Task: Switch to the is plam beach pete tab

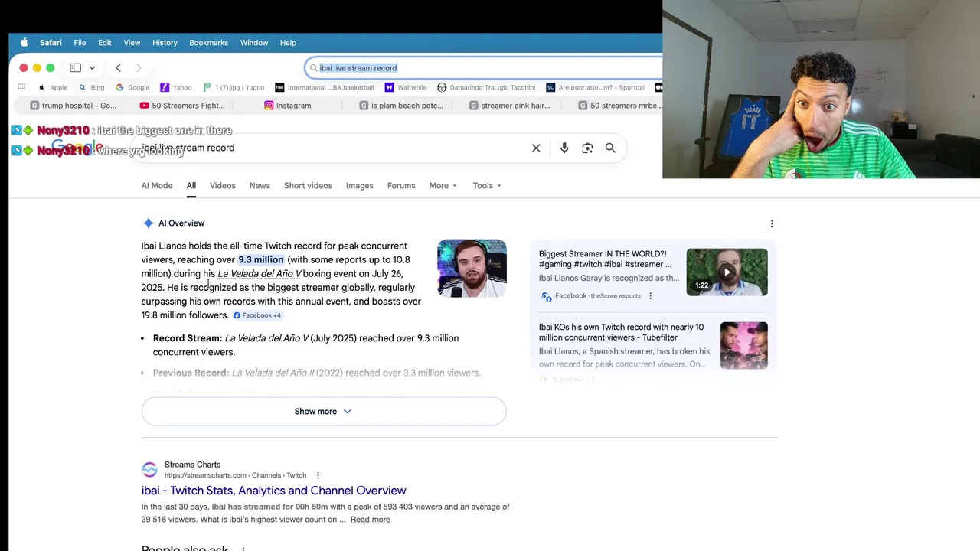Action: [x=401, y=106]
